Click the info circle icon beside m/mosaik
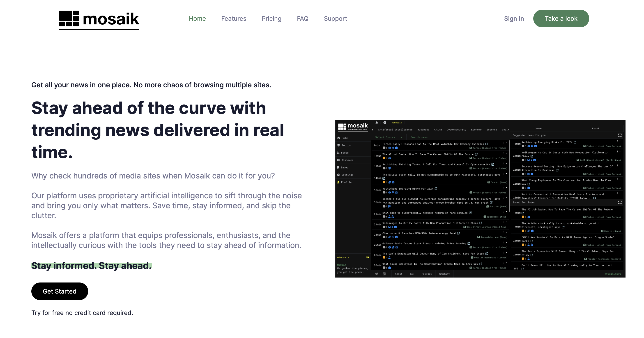644x338 pixels. point(385,123)
